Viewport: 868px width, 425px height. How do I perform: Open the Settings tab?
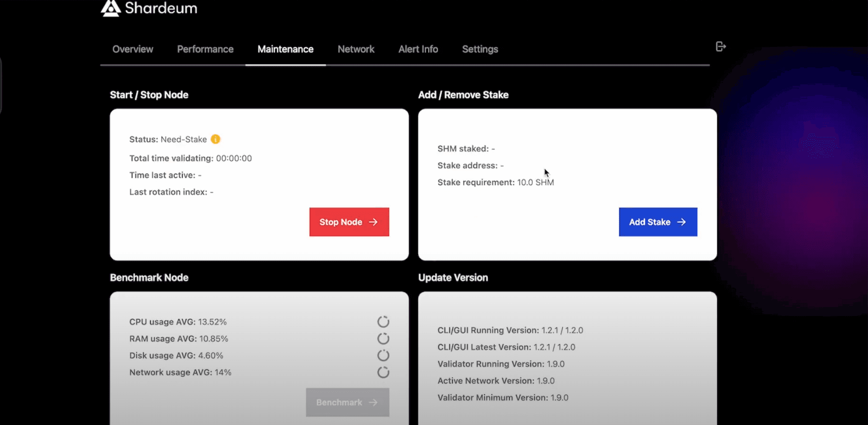[x=480, y=49]
